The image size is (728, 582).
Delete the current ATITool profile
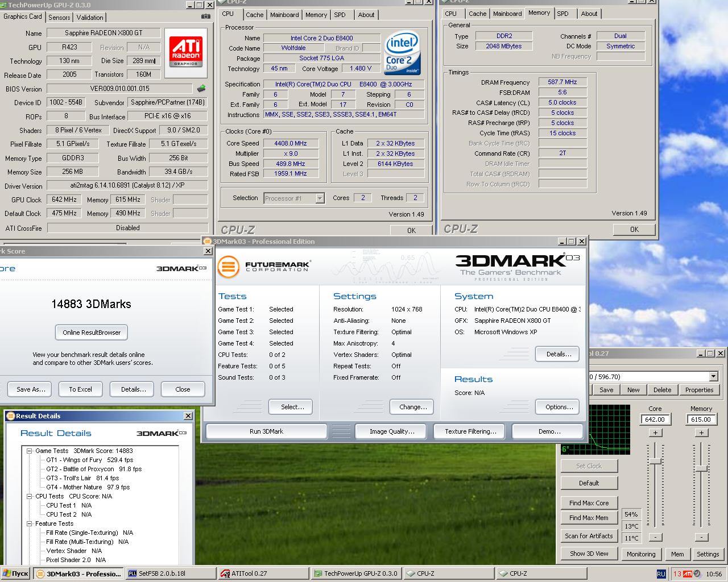(662, 390)
